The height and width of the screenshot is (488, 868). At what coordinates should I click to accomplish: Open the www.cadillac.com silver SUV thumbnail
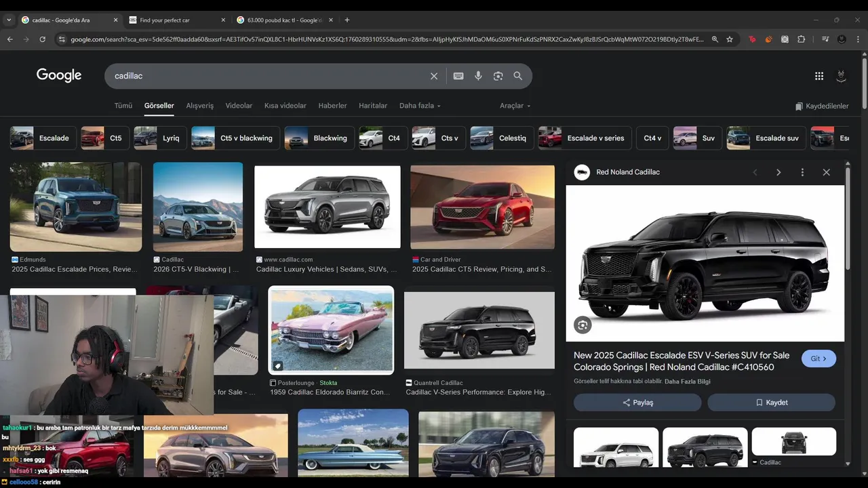point(328,207)
